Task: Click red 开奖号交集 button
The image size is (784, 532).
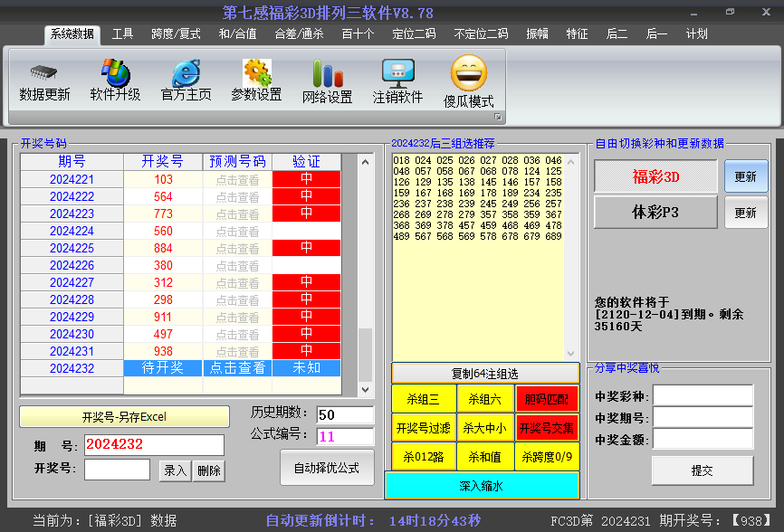Action: pyautogui.click(x=547, y=428)
